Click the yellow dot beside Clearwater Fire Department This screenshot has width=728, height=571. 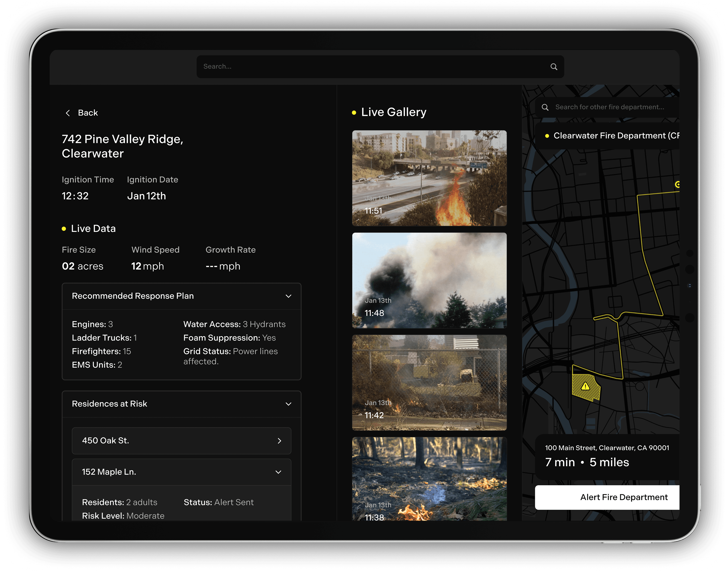(547, 136)
